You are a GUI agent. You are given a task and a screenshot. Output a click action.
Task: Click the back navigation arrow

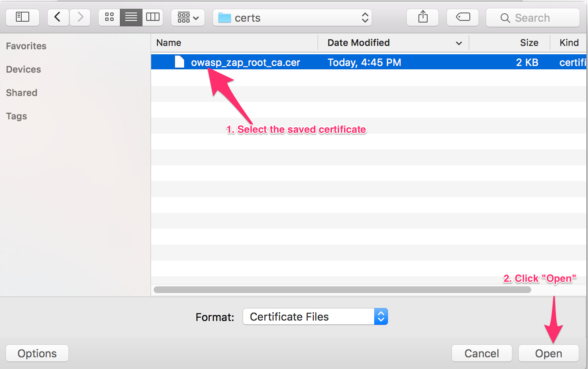(x=58, y=17)
